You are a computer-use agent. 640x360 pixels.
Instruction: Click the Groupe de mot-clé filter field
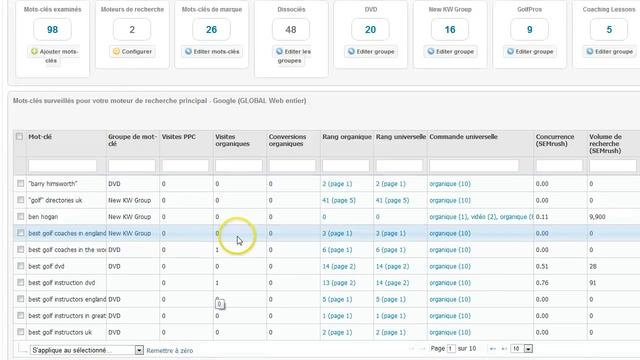pos(132,165)
